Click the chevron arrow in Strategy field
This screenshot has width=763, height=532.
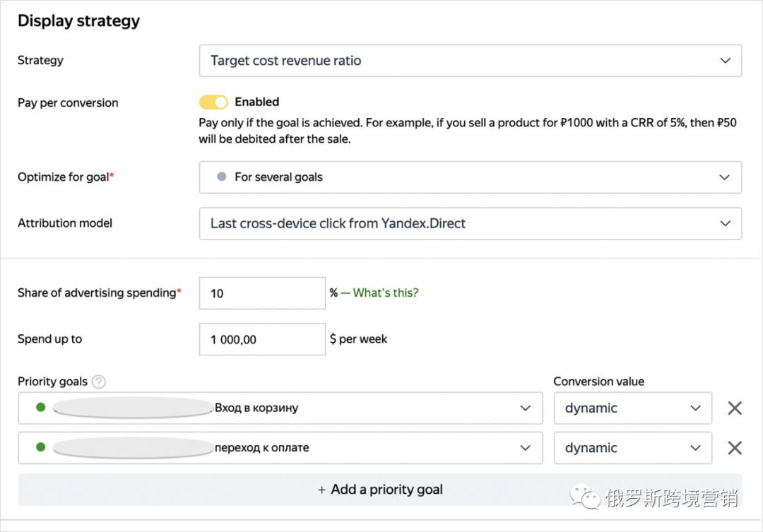[725, 61]
